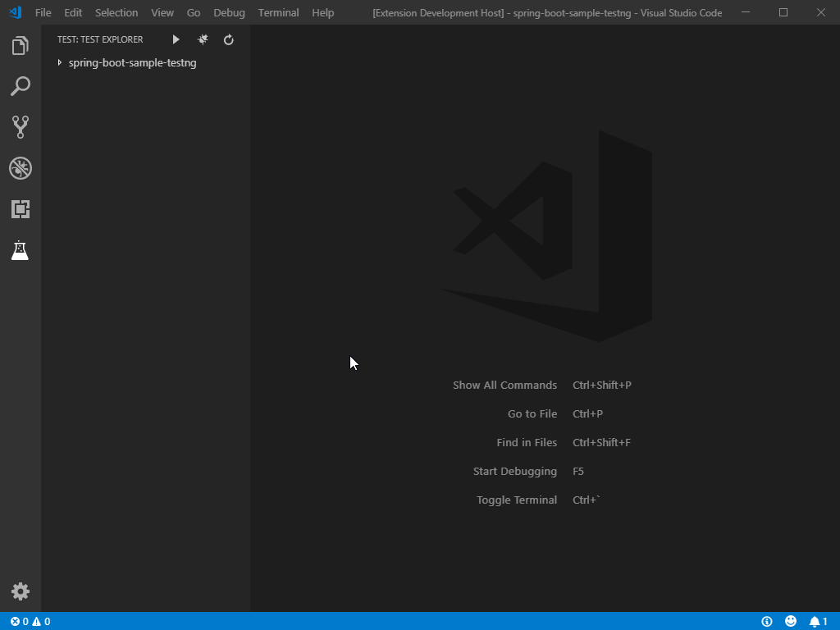Click the VS Code logo in title bar
This screenshot has height=630, width=840.
tap(16, 12)
